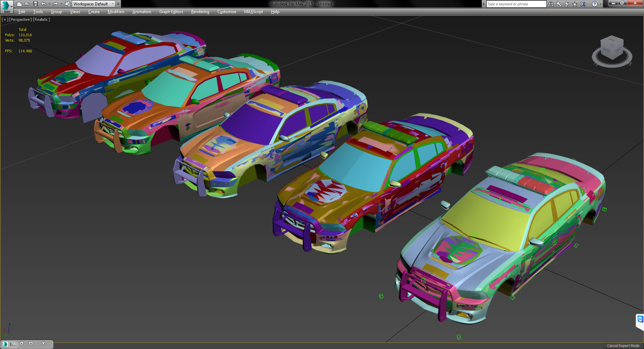Click the TeamViewer side tab icon
Image resolution: width=644 pixels, height=349 pixels.
click(x=640, y=319)
